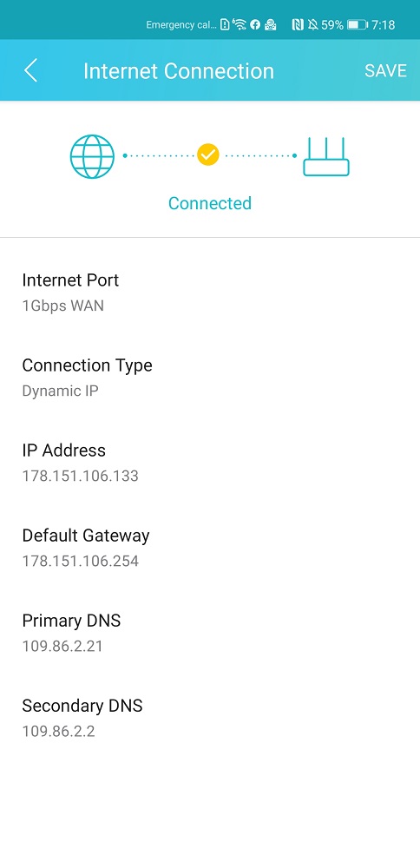Select the IP Address 178.151.106.133 row
Viewport: 420px width, 868px height.
pos(210,463)
